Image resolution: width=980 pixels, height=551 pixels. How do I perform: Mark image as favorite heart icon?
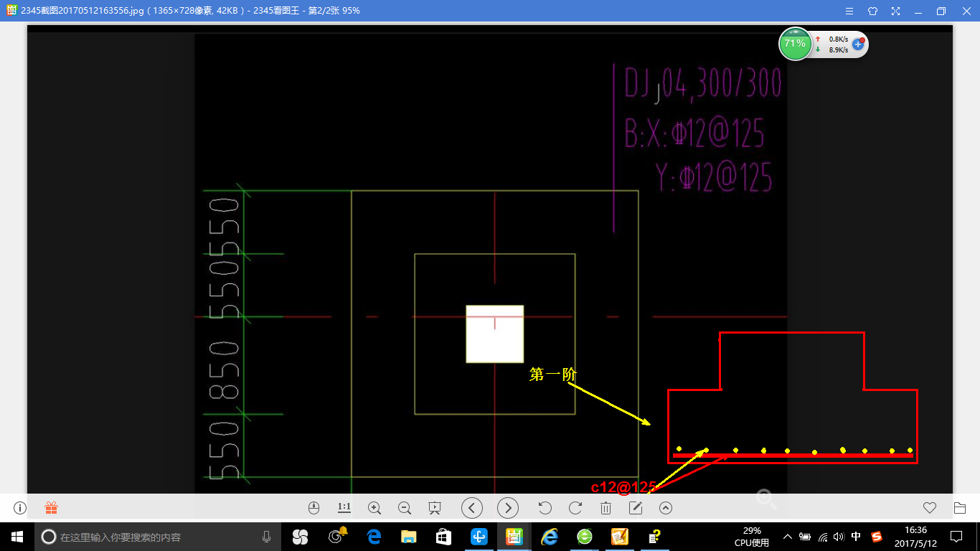(930, 508)
